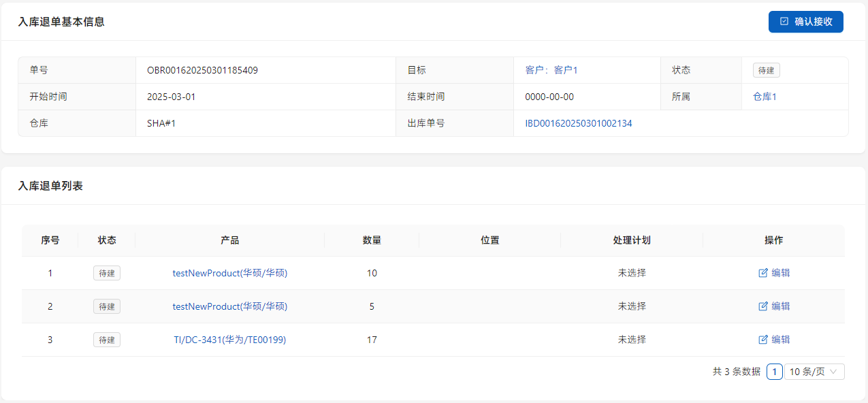Click the 处理计划 column header
The image size is (868, 403).
point(632,240)
